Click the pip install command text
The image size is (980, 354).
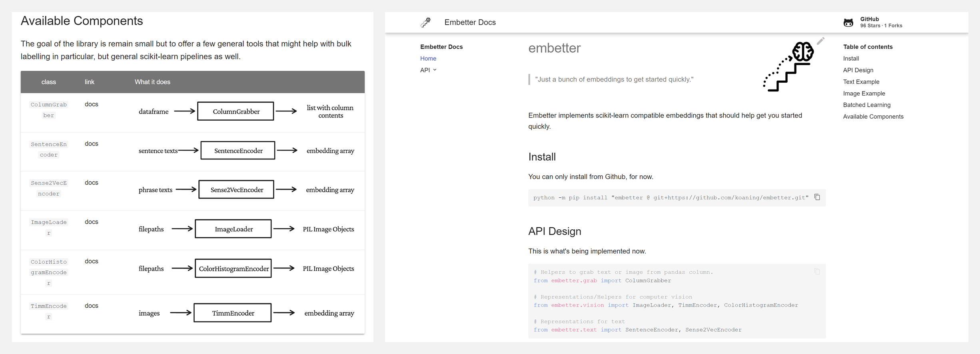671,197
